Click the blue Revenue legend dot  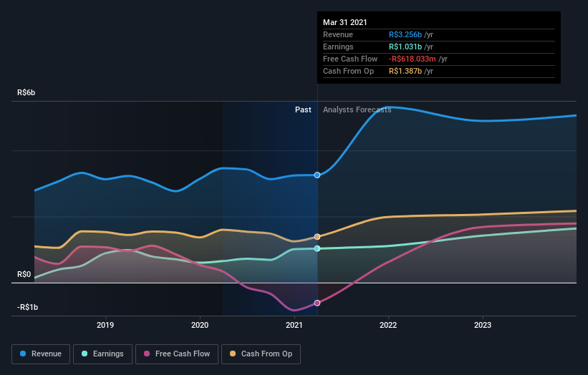[x=23, y=354]
